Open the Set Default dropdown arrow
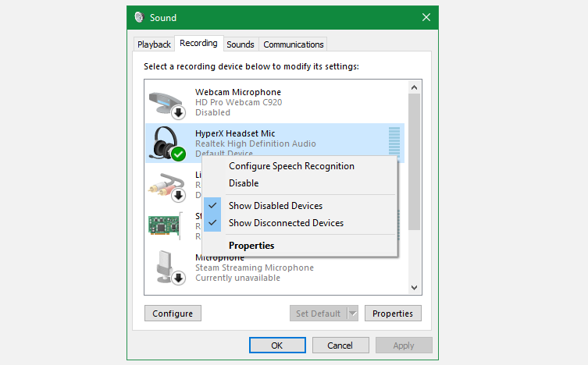 (352, 314)
